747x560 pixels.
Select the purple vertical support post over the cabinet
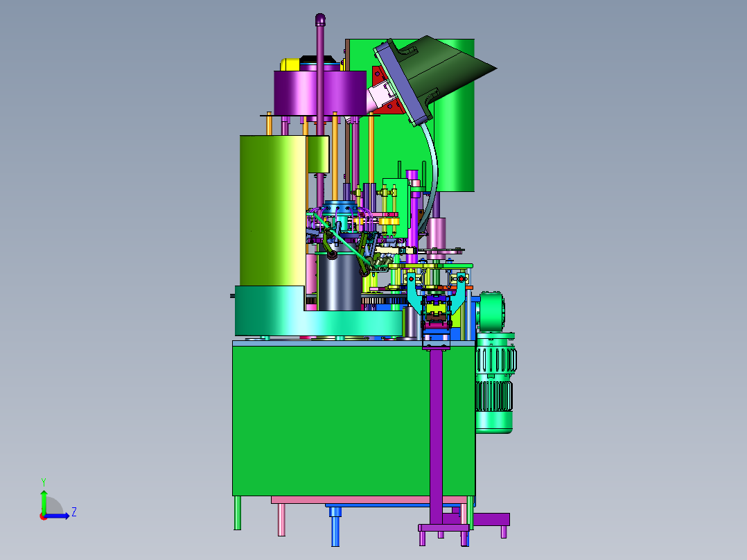[436, 436]
